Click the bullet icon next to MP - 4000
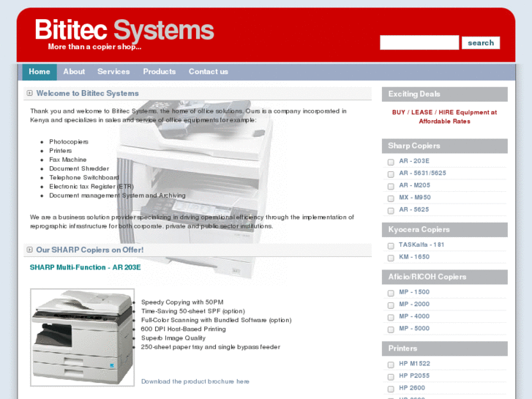The image size is (532, 399). pos(391,318)
